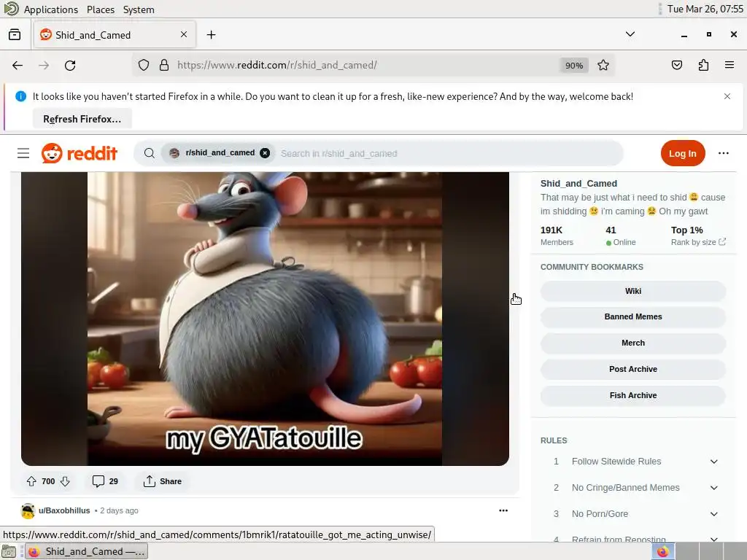Open the Applications menu
747x560 pixels.
click(x=50, y=9)
